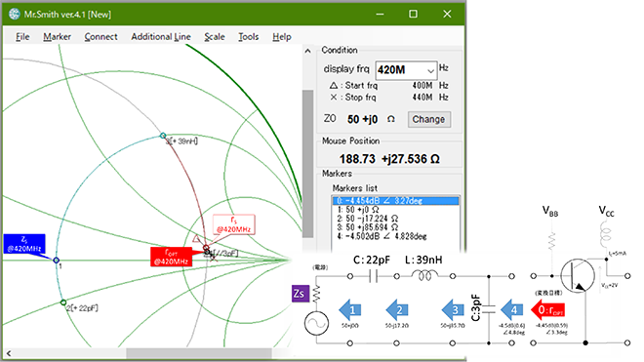Click the chart's upward scroll arrow
This screenshot has height=362, width=644.
point(307,51)
